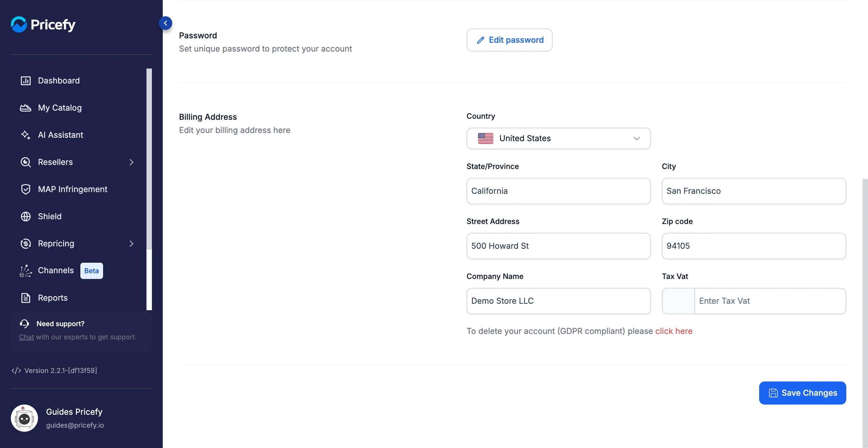Click the guides@pricefy.io email text
Screen dimensions: 868x448
(75, 425)
